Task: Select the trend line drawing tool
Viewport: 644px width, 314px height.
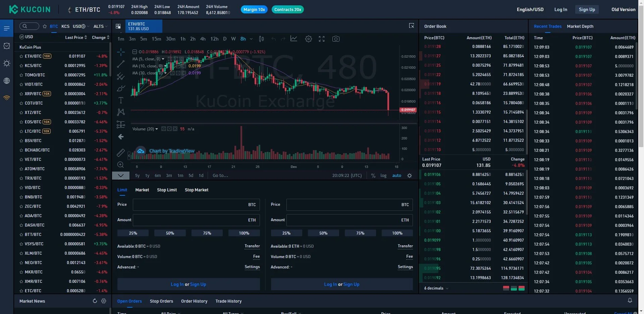Action: [121, 64]
